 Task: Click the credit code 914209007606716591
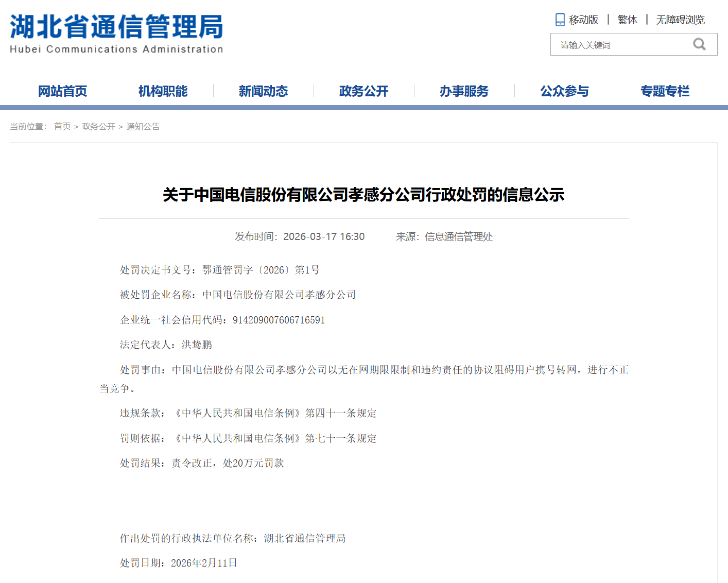click(279, 320)
